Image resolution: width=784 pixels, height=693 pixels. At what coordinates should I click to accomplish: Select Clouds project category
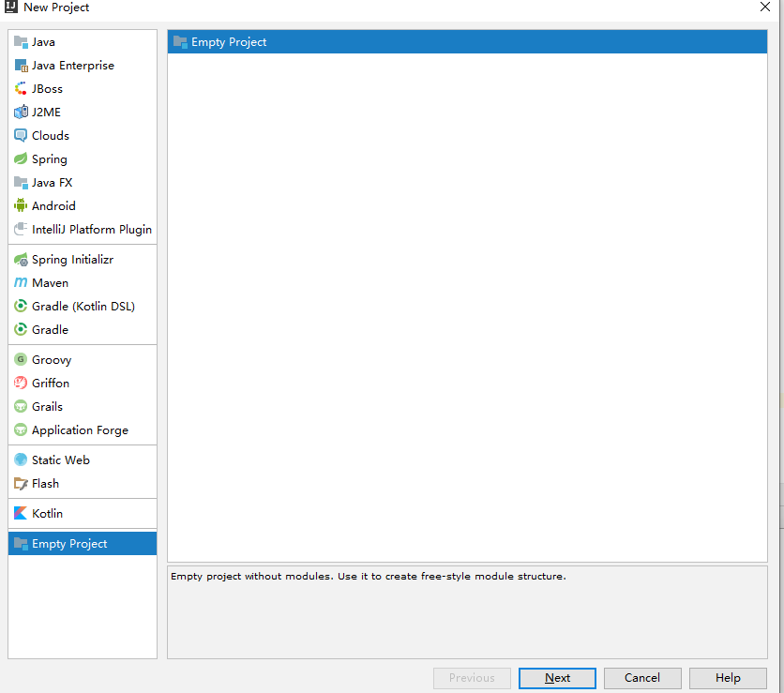point(83,135)
